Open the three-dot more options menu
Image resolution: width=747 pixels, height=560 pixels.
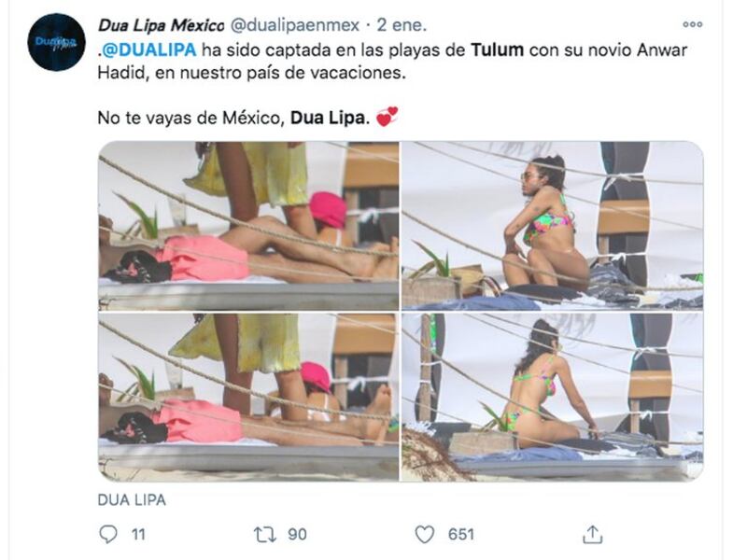coord(692,24)
